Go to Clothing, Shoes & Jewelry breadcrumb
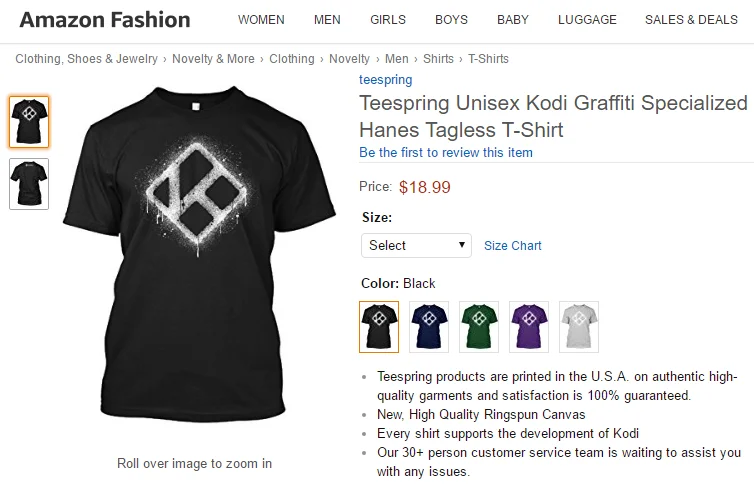Screen dimensions: 754x491 click(86, 59)
